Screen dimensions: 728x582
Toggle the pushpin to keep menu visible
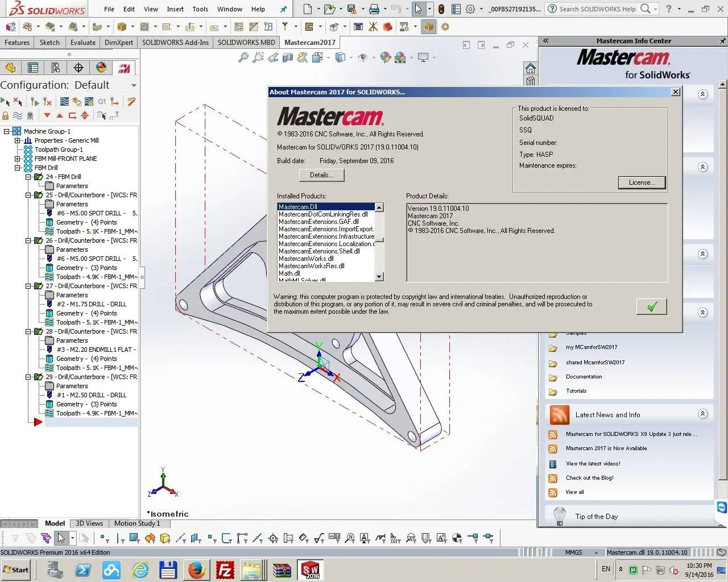tap(284, 9)
